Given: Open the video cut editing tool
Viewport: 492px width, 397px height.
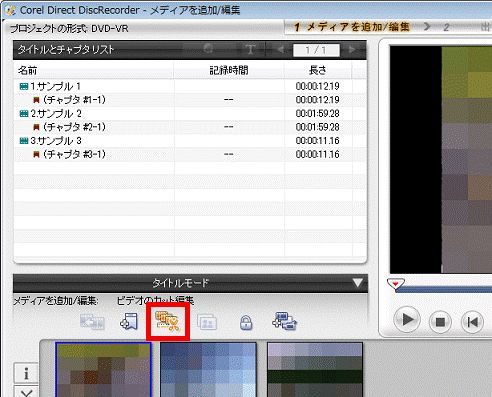Looking at the screenshot, I should coord(168,322).
